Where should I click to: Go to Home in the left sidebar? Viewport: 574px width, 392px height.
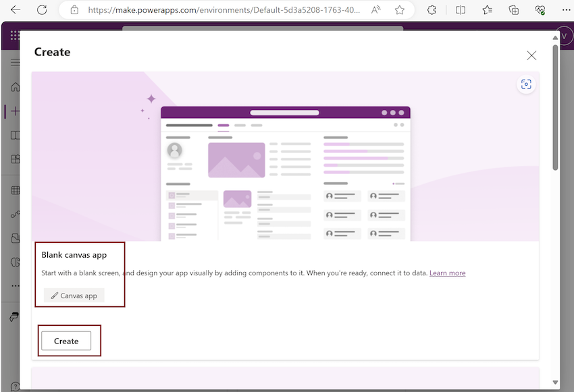click(15, 87)
